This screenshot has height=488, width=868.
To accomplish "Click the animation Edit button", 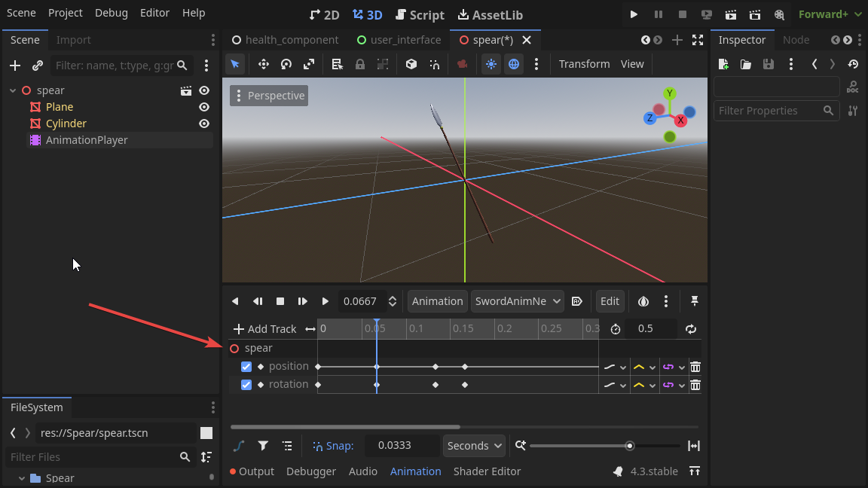I will tap(610, 301).
